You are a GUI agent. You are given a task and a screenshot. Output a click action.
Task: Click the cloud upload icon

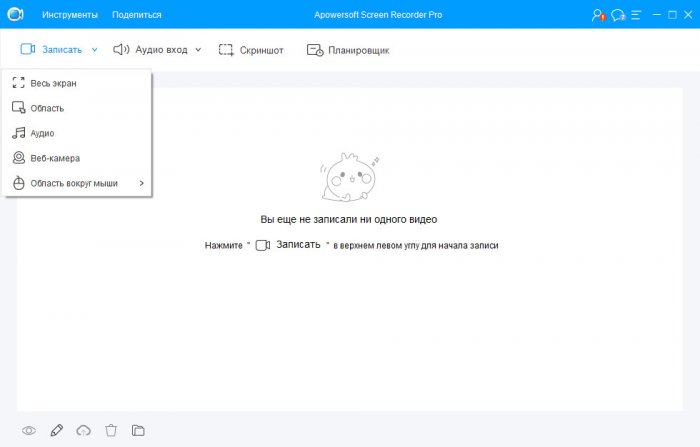(83, 430)
